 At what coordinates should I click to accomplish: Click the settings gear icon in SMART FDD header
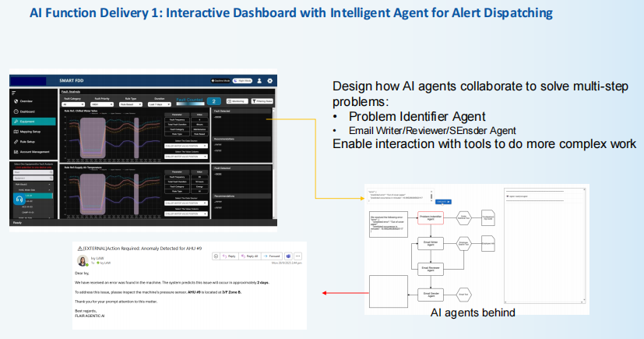[x=269, y=80]
